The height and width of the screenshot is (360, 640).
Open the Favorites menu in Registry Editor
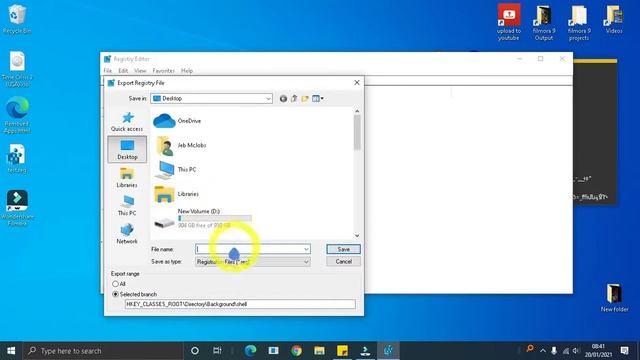tap(163, 71)
